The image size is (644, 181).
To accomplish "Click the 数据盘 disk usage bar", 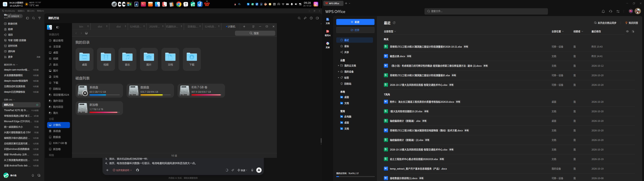I will (155, 95).
